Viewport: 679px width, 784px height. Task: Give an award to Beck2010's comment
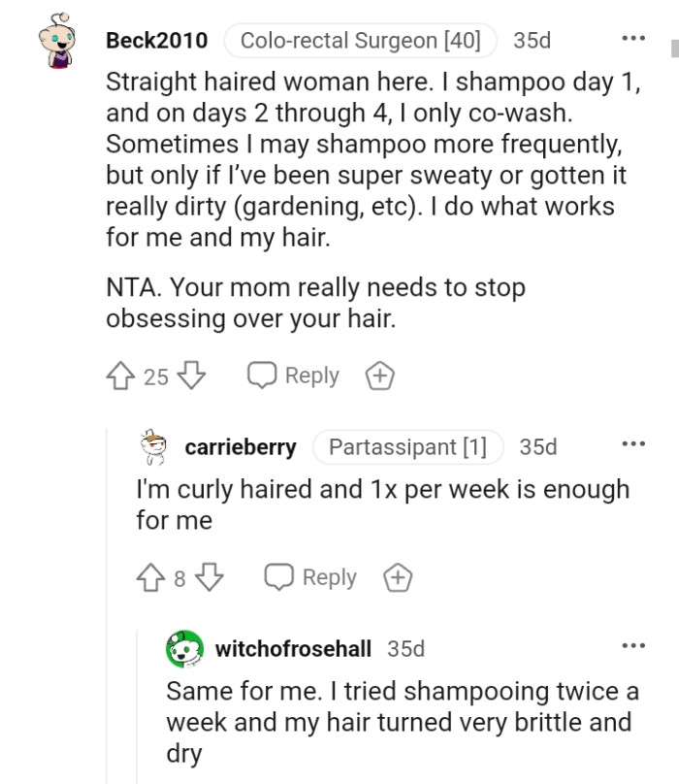click(x=379, y=375)
